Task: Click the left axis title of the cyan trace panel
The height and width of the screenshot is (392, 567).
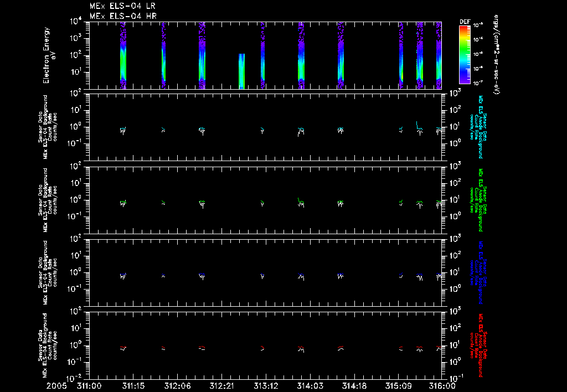Action: 48,127
